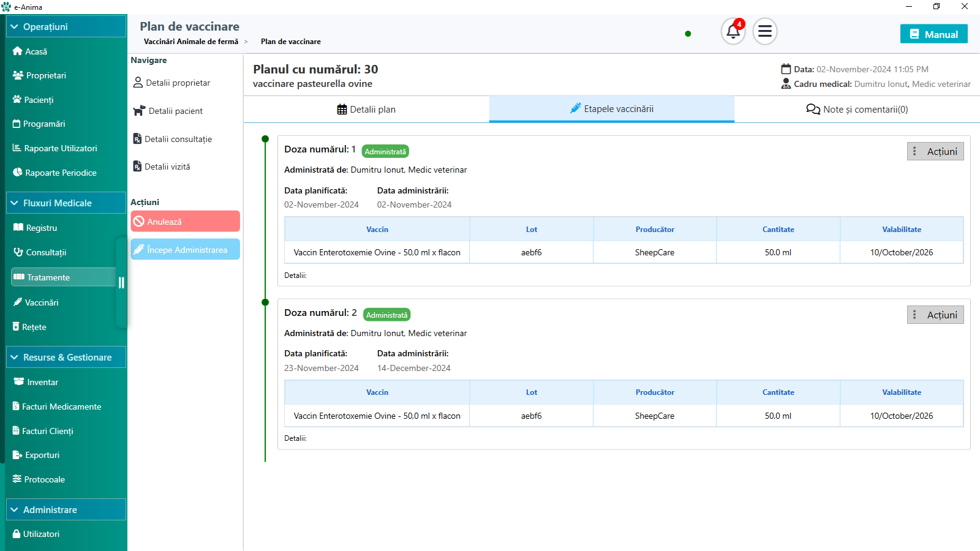980x551 pixels.
Task: Open Pacienți from the sidebar
Action: pyautogui.click(x=39, y=100)
